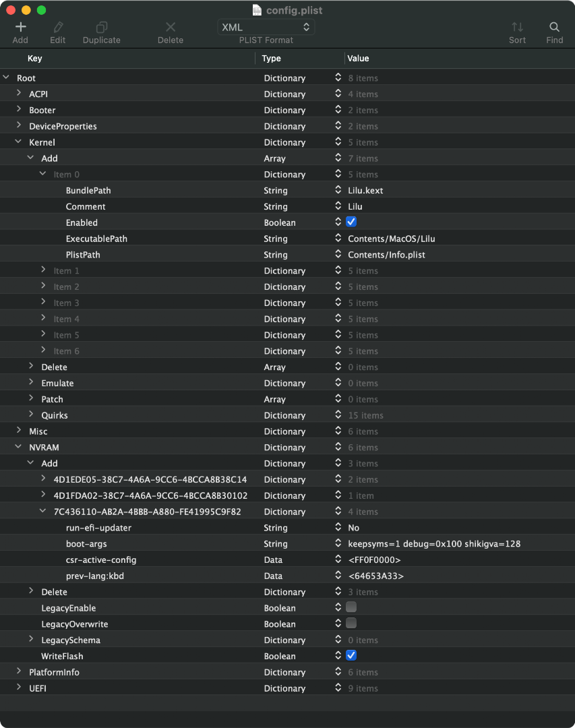Uncheck the Enabled checkbox for Lilu
Screen dimensions: 575x728
coord(351,222)
